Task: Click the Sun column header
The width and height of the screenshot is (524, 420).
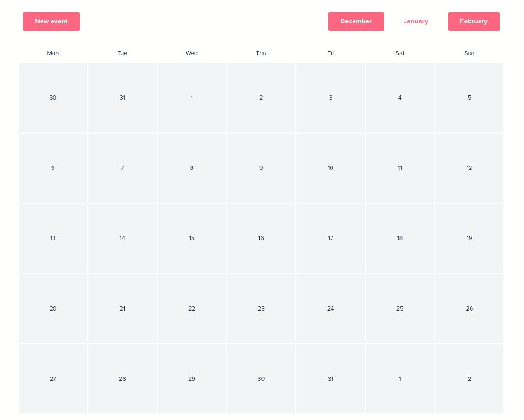Action: coord(469,53)
